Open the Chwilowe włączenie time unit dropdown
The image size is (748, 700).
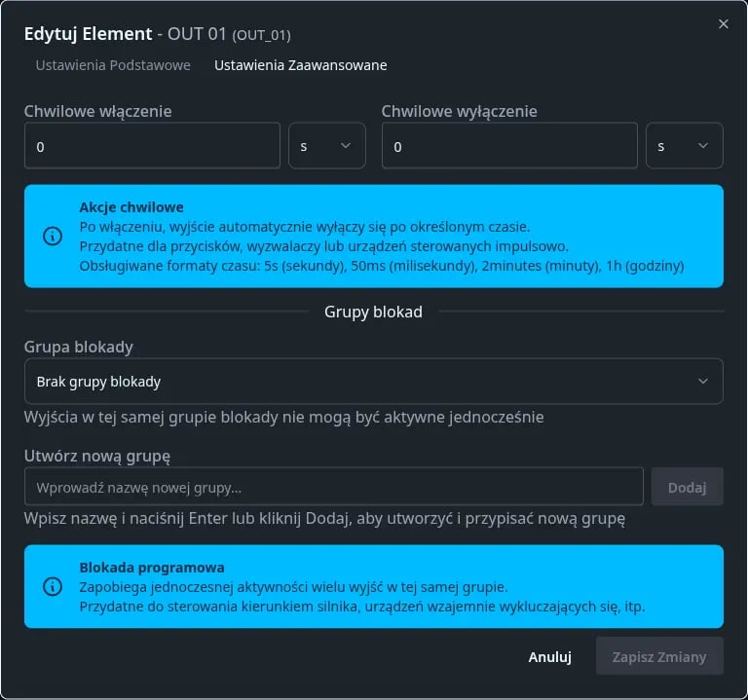pyautogui.click(x=326, y=146)
